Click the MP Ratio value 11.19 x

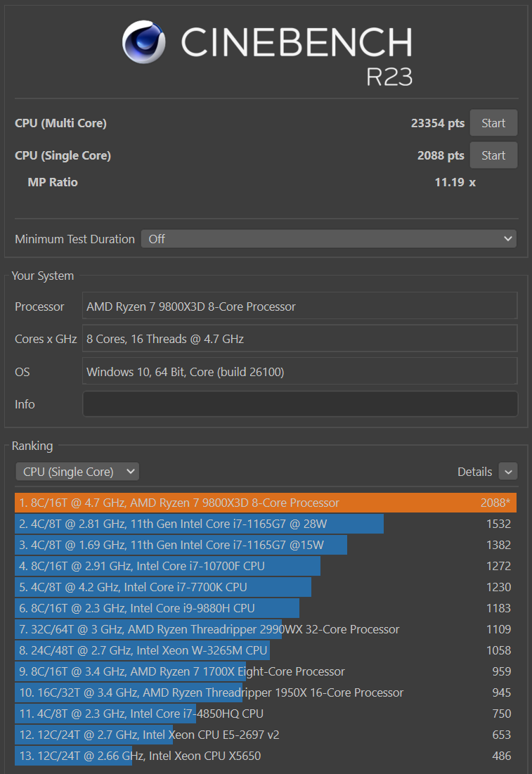coord(455,182)
